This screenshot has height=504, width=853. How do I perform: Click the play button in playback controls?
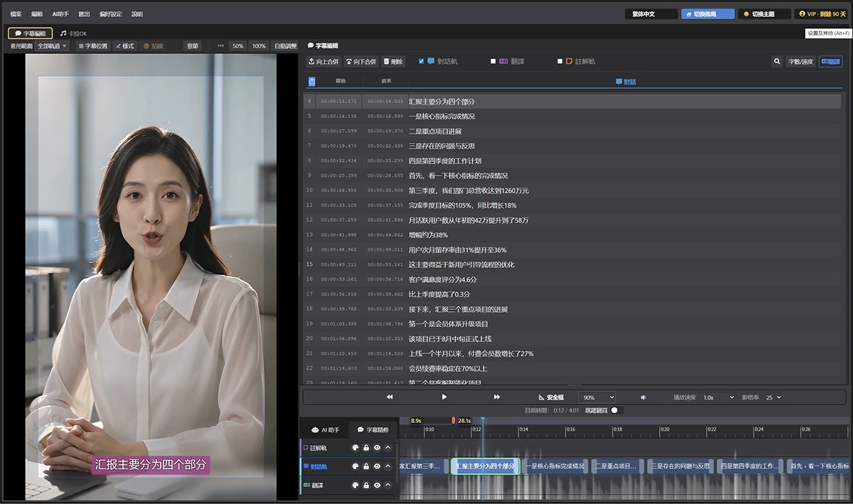444,397
